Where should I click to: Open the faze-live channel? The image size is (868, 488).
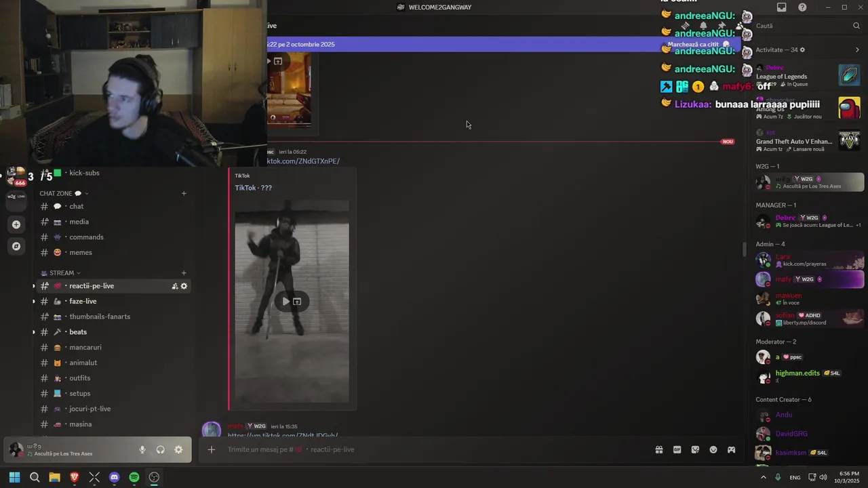(x=113, y=301)
